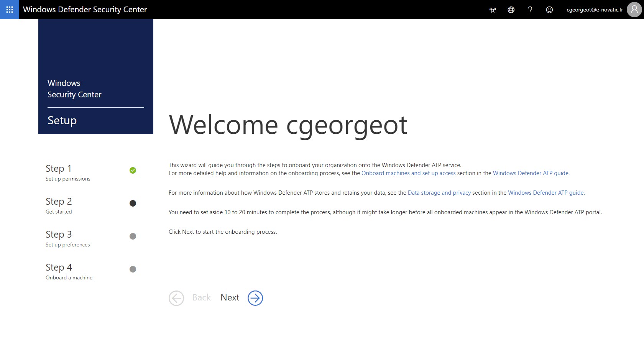Click the Step 2 dark dot indicator
644x348 pixels.
[x=133, y=203]
